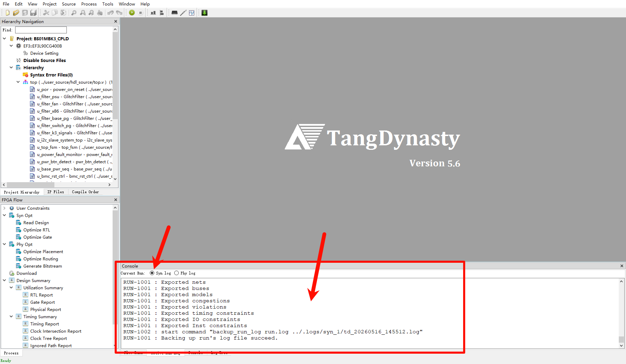Open the Source menu

pos(69,4)
